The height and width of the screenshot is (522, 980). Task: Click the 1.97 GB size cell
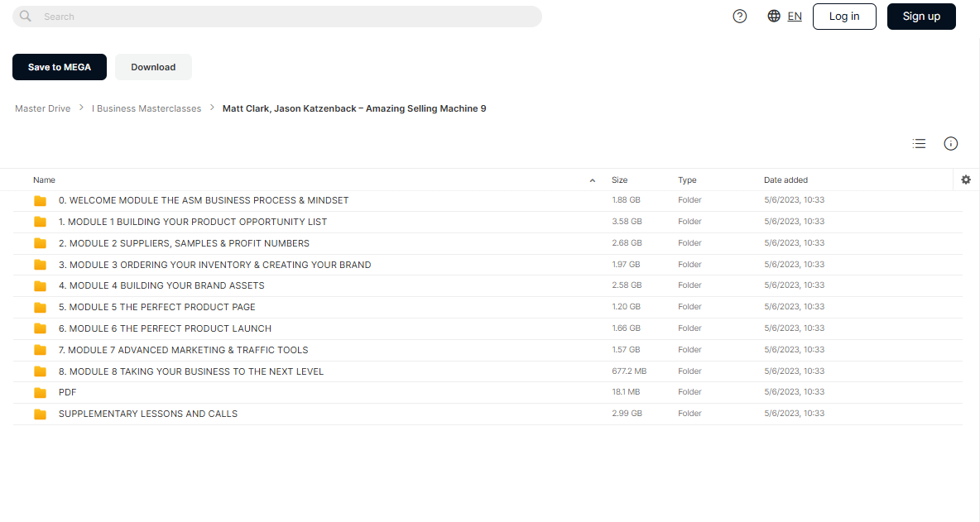(x=627, y=265)
